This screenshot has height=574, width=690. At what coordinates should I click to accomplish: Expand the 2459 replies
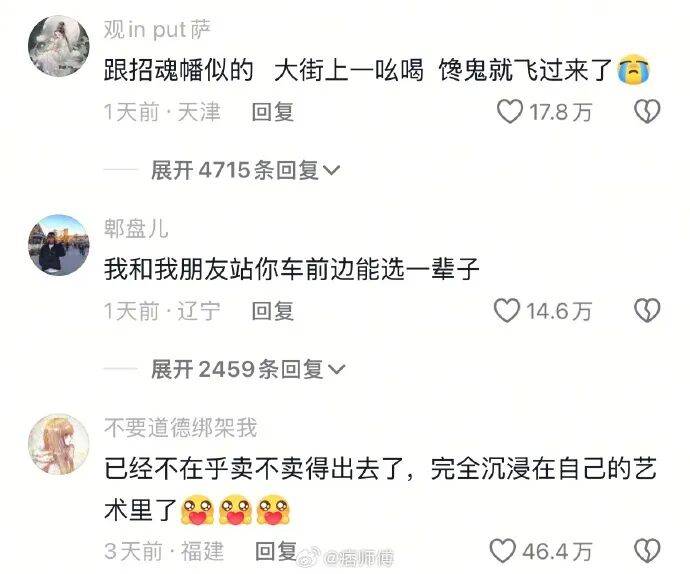click(x=248, y=369)
